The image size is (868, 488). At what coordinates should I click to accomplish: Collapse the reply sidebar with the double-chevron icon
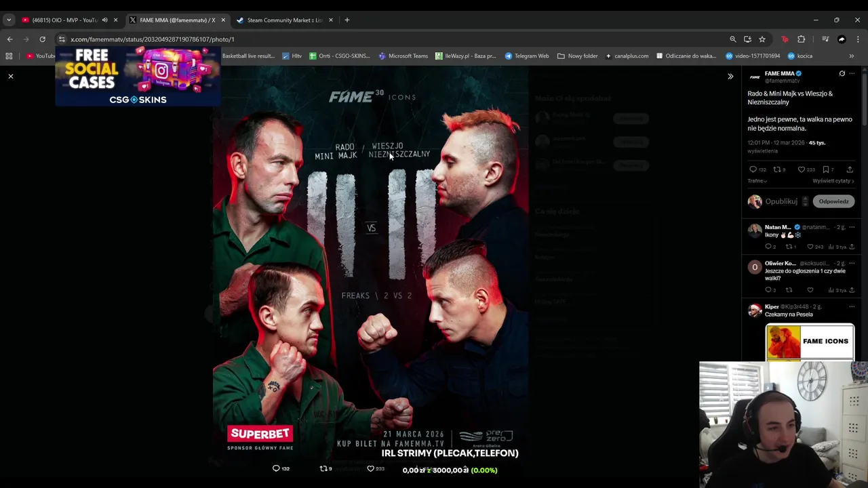point(730,77)
